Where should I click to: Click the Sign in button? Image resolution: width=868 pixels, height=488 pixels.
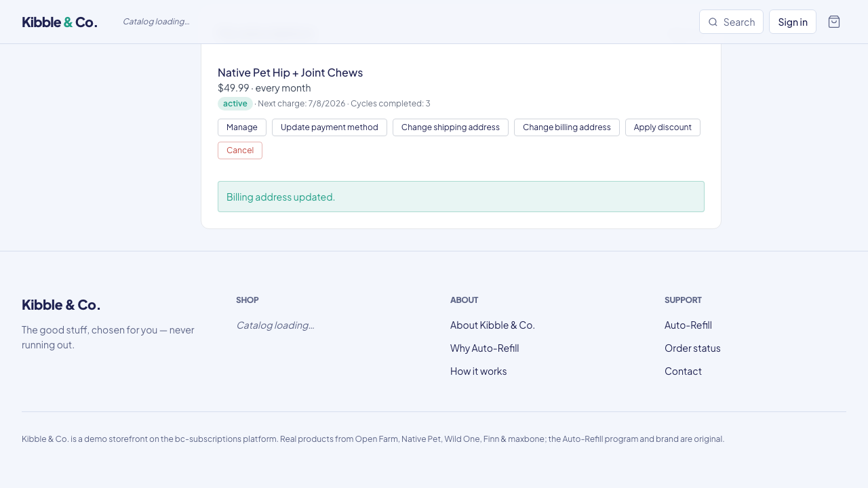tap(793, 22)
